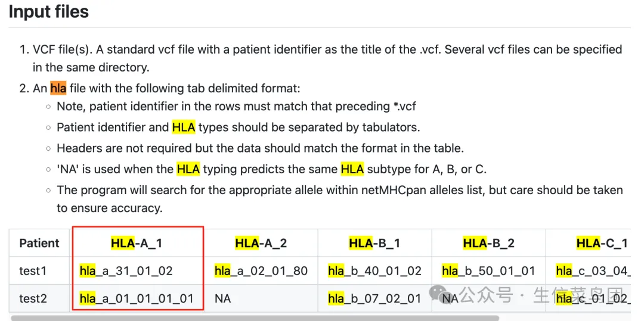The image size is (644, 321).
Task: Select the HLA-C_1 column header
Action: pyautogui.click(x=602, y=243)
